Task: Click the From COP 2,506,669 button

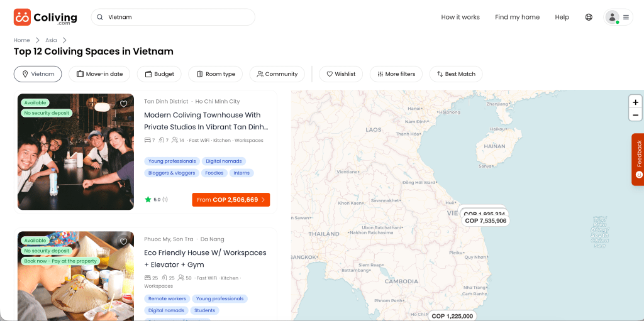Action: 231,200
